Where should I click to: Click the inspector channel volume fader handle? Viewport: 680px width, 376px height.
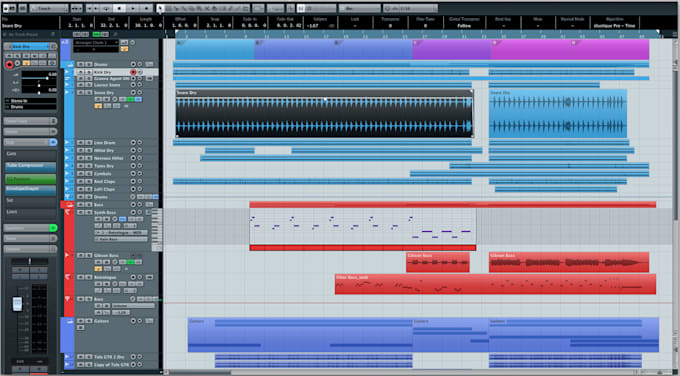[x=17, y=304]
